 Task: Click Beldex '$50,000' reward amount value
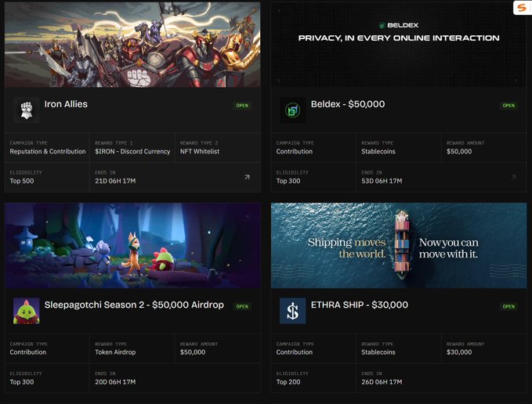pyautogui.click(x=459, y=152)
